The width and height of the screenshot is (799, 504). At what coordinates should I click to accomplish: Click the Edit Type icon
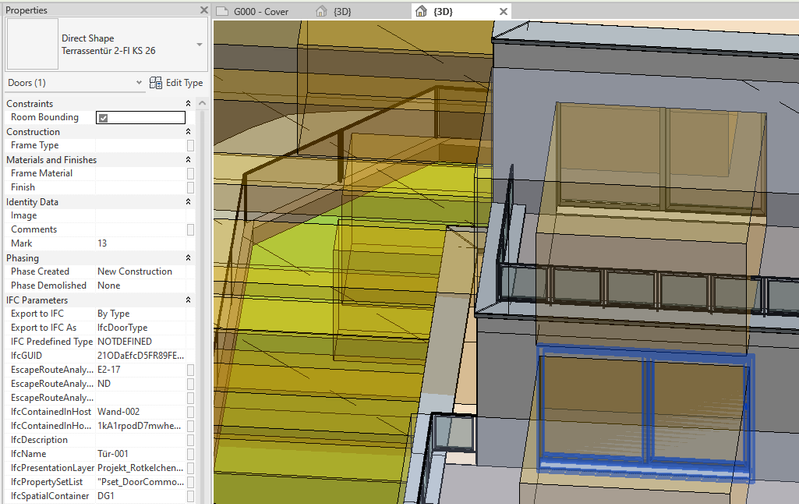[x=156, y=82]
